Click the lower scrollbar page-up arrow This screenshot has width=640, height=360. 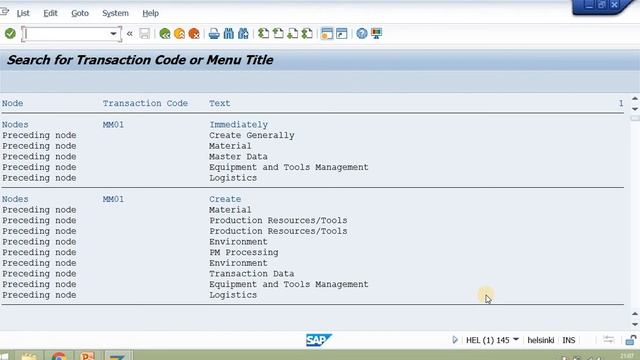click(x=635, y=314)
